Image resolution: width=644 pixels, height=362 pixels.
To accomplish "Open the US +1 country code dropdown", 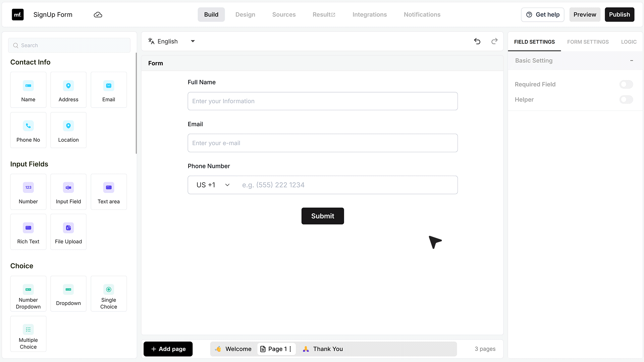I will (213, 185).
